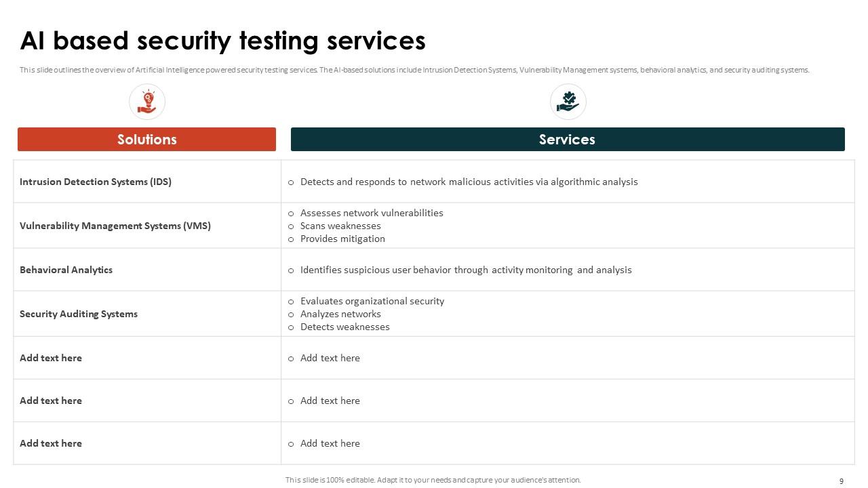The width and height of the screenshot is (868, 488).
Task: Click the slide number 9 at bottom
Action: (x=842, y=481)
